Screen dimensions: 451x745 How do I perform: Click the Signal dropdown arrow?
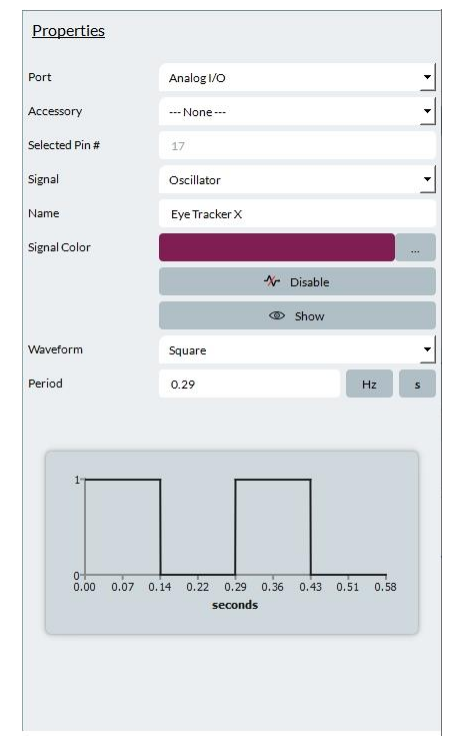pyautogui.click(x=427, y=179)
